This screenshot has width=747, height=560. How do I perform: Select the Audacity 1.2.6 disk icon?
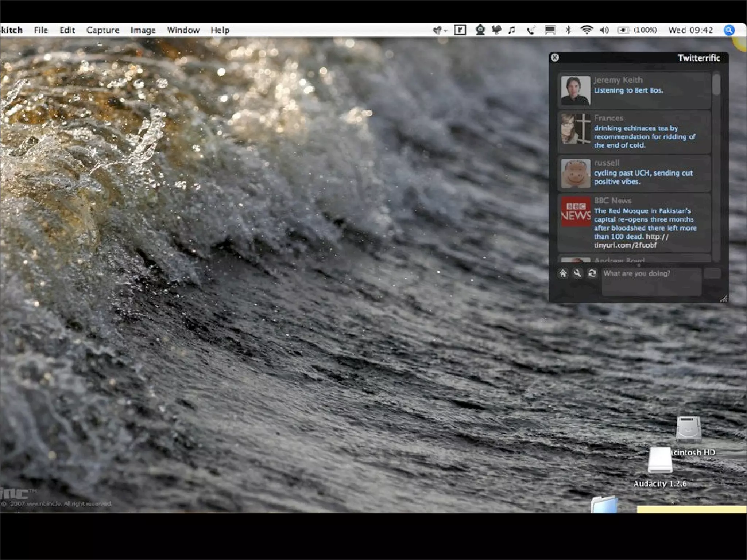(660, 461)
